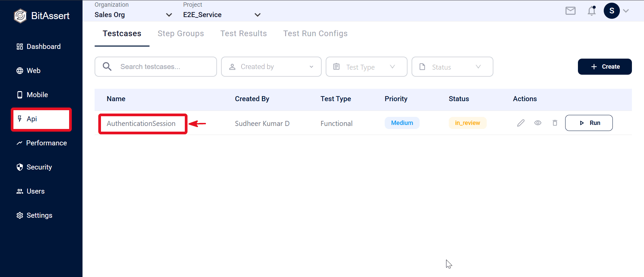
Task: Click the BitAssert logo icon
Action: (20, 16)
